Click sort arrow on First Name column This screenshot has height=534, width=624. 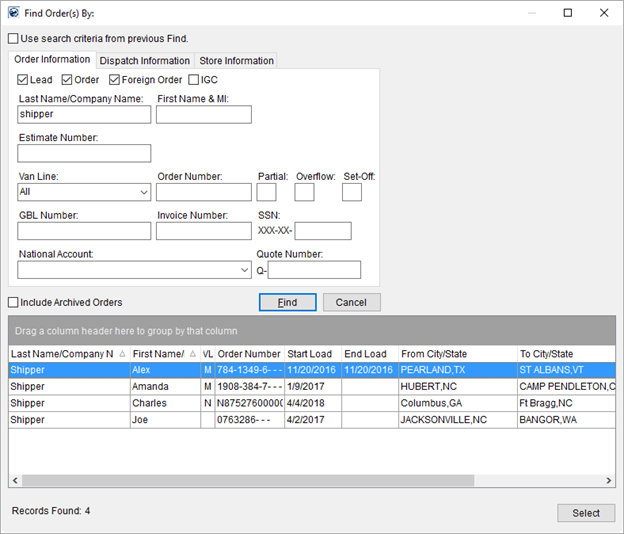[194, 354]
